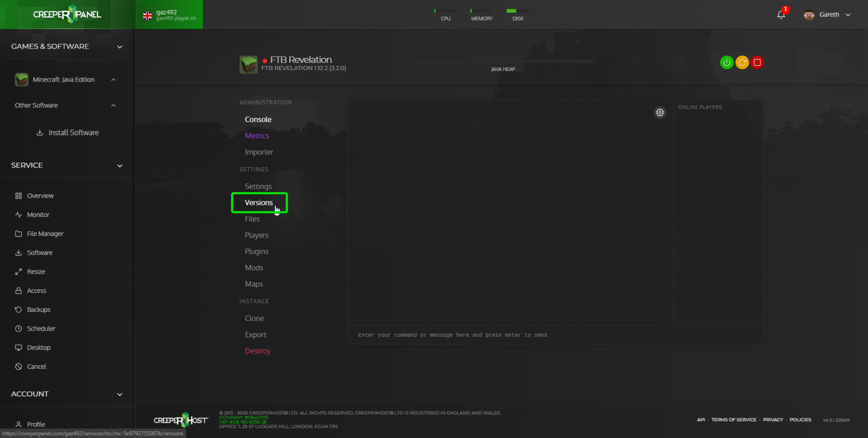Open the Versions page
Screen dimensions: 868x438
tap(259, 202)
